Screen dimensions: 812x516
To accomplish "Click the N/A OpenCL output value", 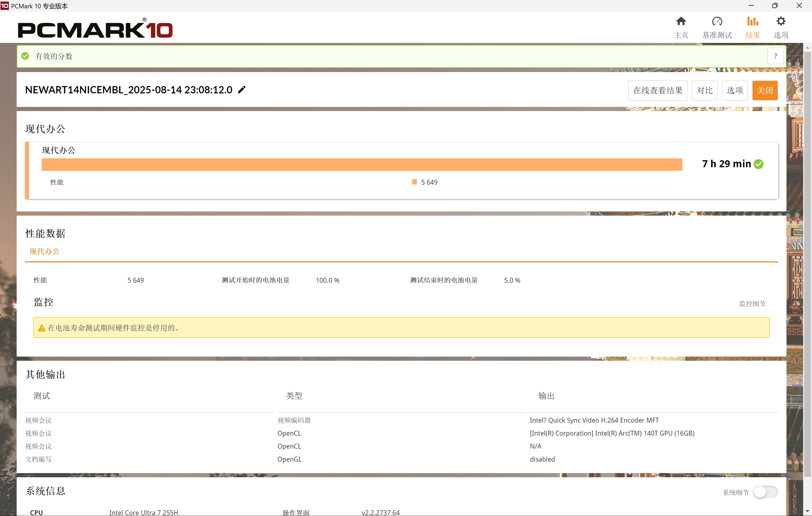I will tap(536, 446).
